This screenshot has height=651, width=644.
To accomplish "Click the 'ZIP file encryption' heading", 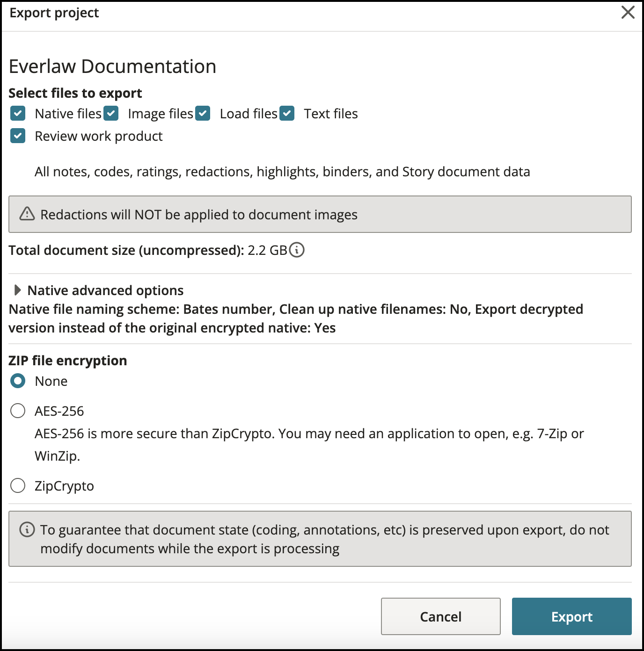I will pyautogui.click(x=68, y=361).
